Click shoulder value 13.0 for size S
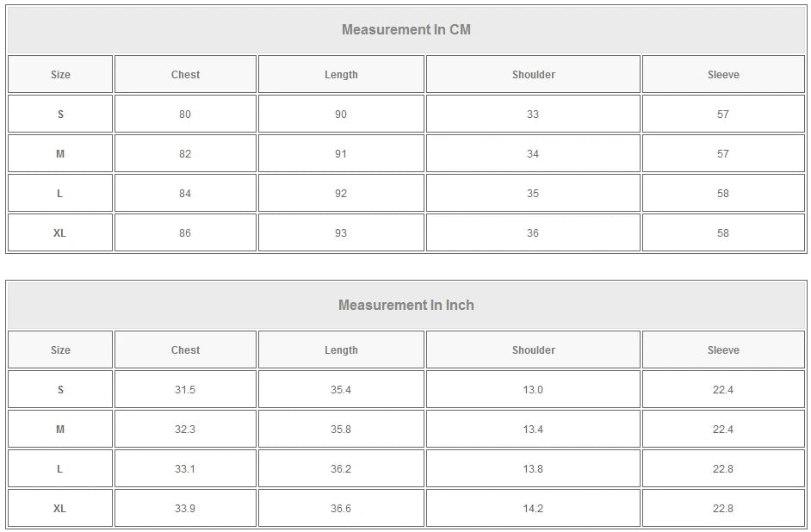This screenshot has height=532, width=811. [x=533, y=390]
